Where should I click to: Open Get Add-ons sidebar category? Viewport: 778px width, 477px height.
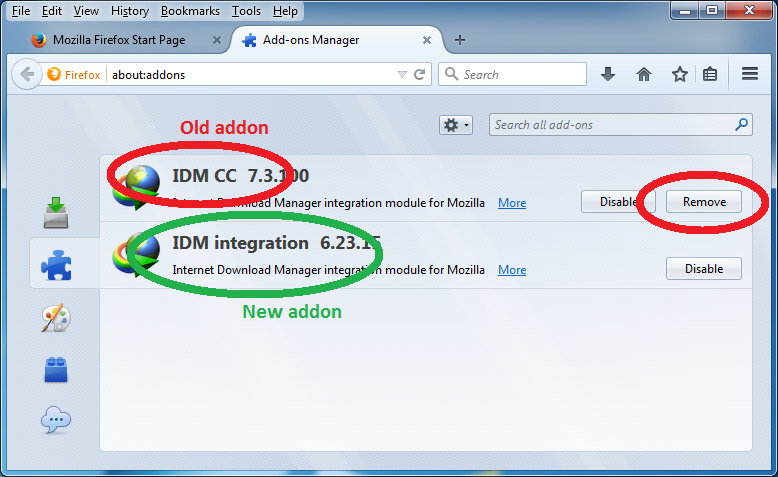click(x=56, y=212)
